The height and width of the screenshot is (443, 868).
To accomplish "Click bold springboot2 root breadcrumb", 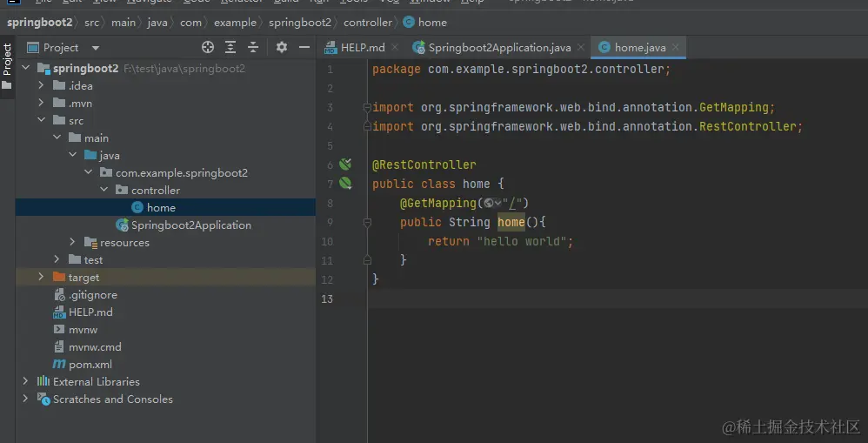I will click(x=39, y=22).
